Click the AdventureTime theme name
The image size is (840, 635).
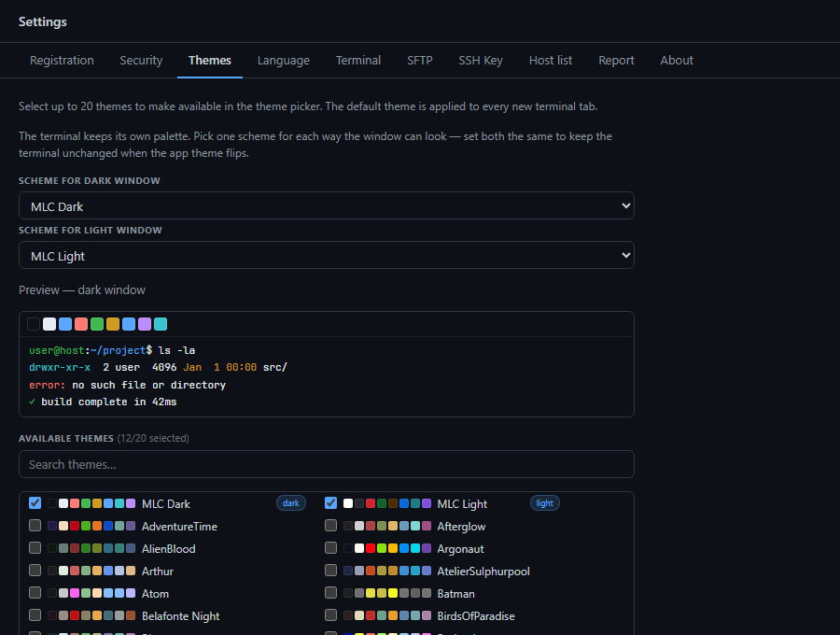(x=179, y=527)
